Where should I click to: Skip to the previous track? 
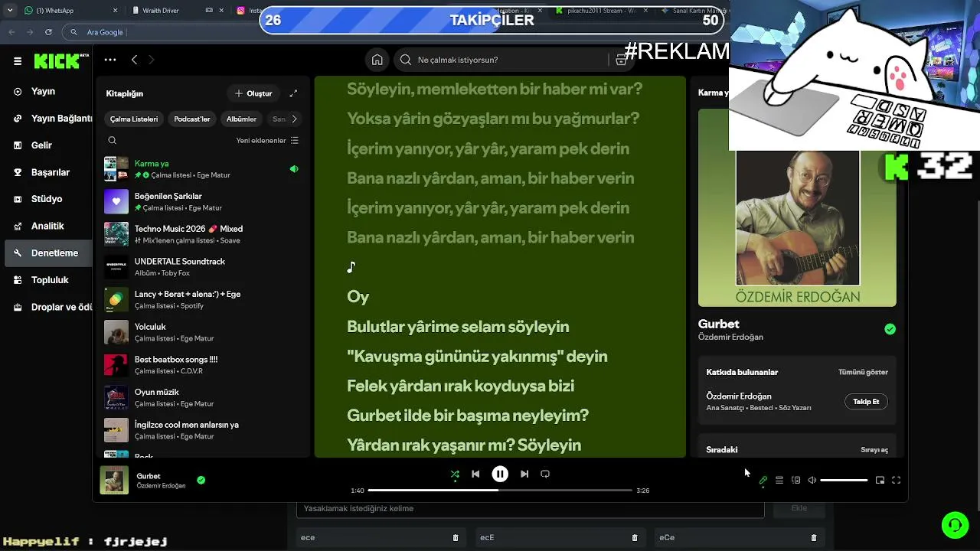475,474
